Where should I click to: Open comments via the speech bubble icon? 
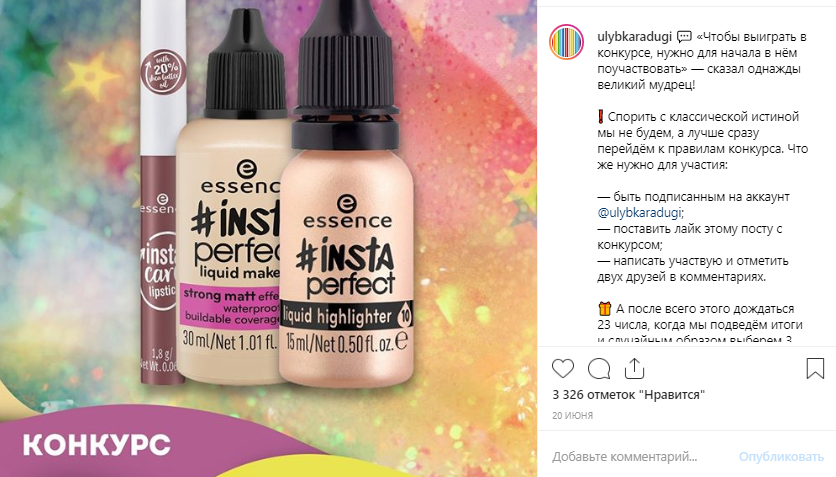(599, 368)
